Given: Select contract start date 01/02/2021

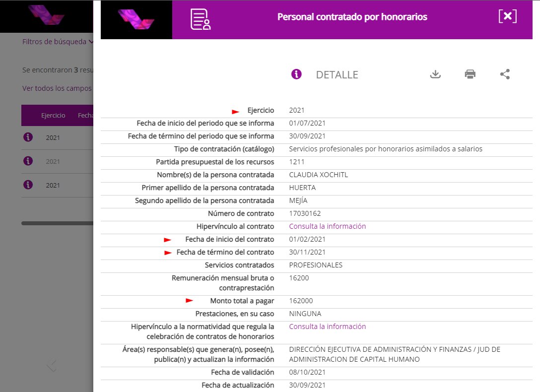Looking at the screenshot, I should (307, 239).
